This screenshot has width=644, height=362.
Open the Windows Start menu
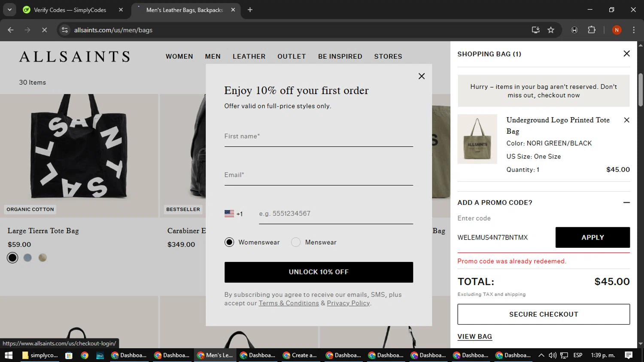(x=9, y=355)
